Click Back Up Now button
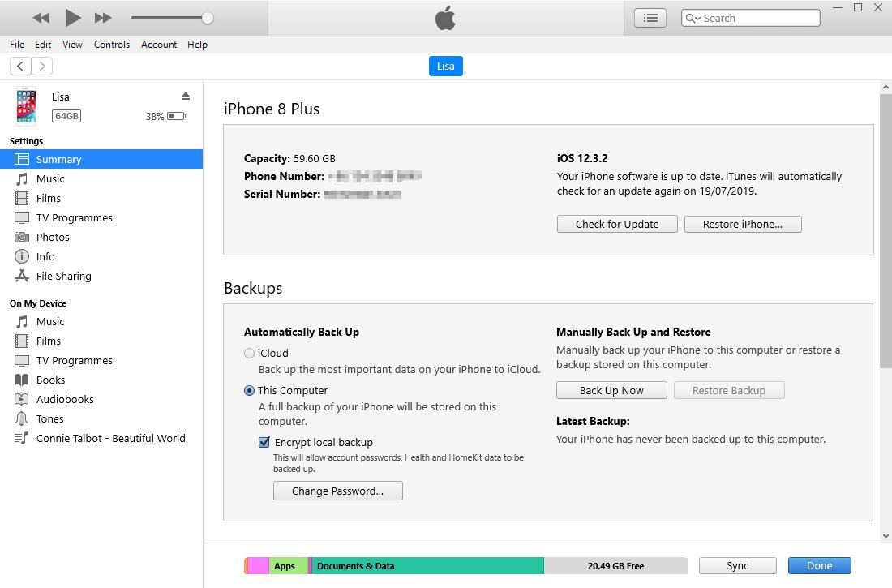This screenshot has width=892, height=588. [x=611, y=390]
